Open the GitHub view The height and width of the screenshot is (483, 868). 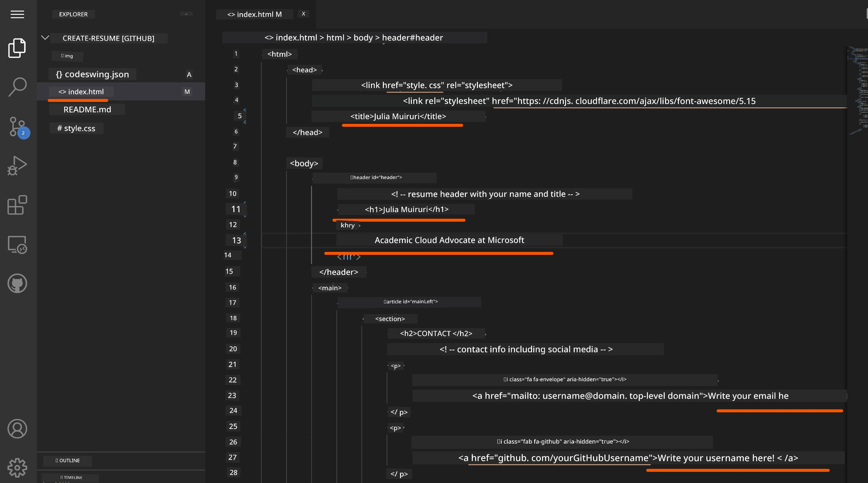17,283
